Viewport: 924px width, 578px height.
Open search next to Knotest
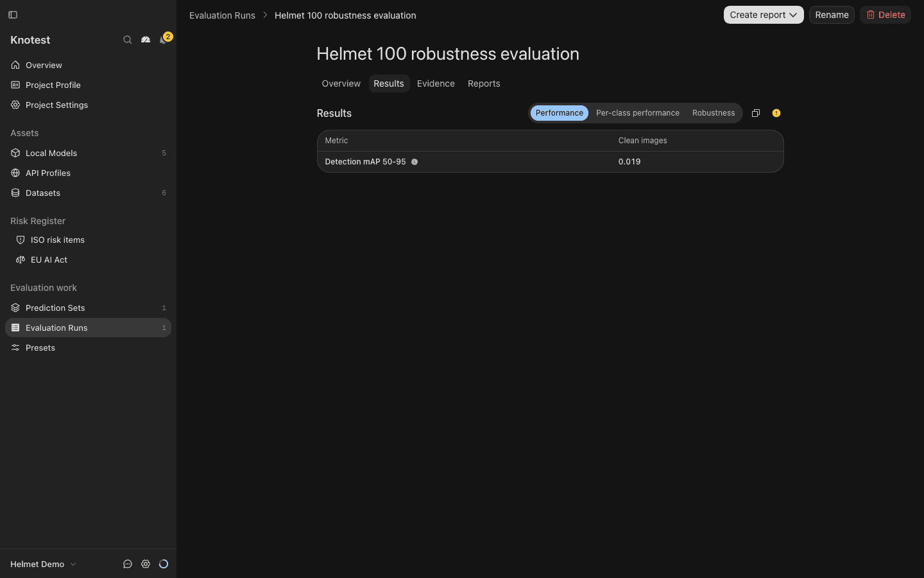click(x=128, y=40)
